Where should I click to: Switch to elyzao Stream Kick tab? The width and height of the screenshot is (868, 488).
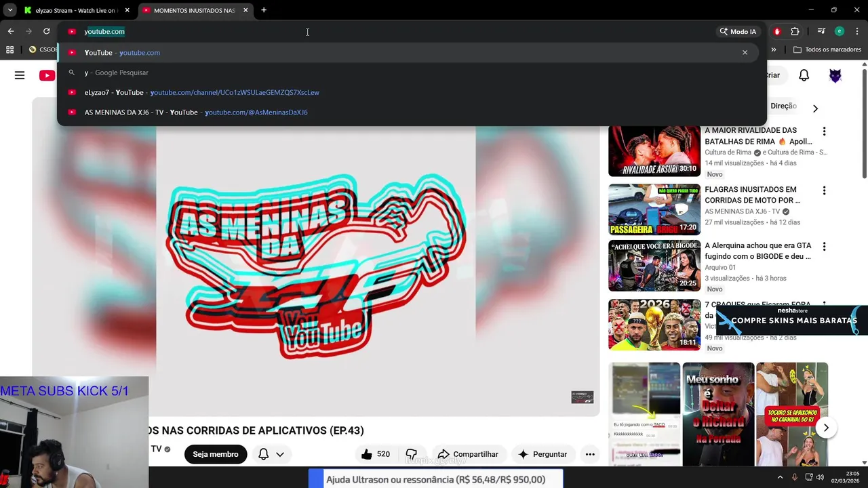[x=77, y=10]
